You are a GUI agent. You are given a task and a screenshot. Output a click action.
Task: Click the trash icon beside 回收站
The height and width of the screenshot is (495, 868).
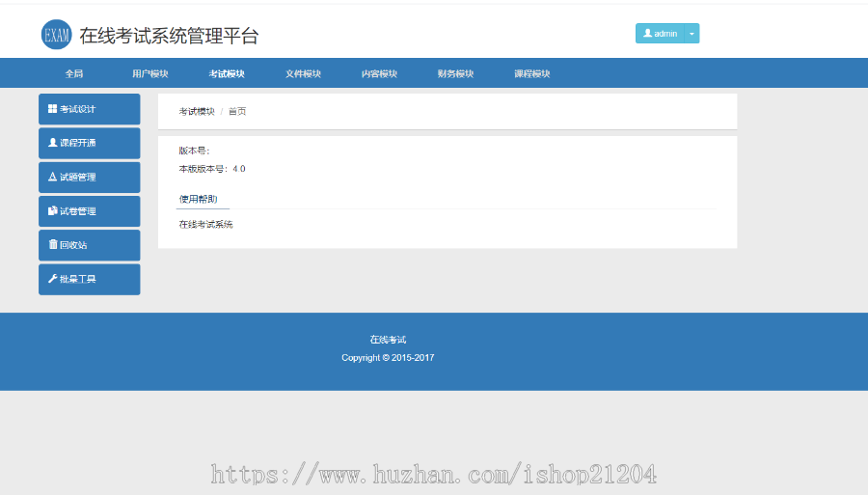(x=53, y=244)
